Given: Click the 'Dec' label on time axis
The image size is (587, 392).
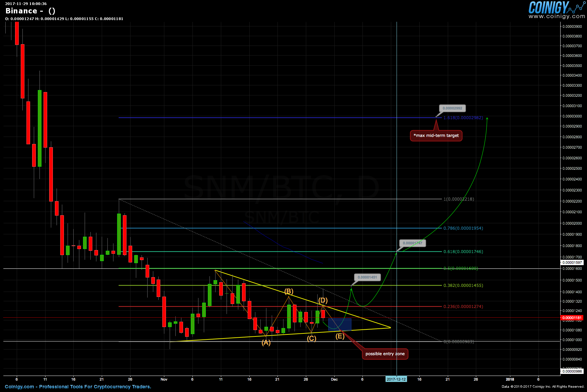Looking at the screenshot, I should point(334,379).
